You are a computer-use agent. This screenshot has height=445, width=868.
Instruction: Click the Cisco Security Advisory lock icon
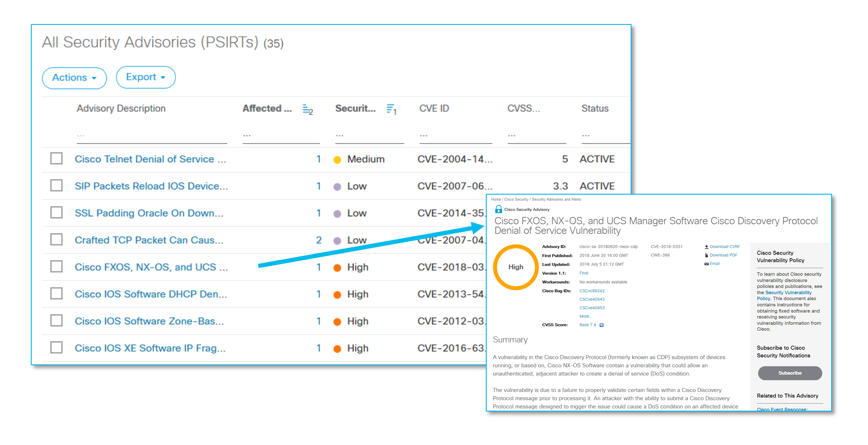[x=498, y=209]
